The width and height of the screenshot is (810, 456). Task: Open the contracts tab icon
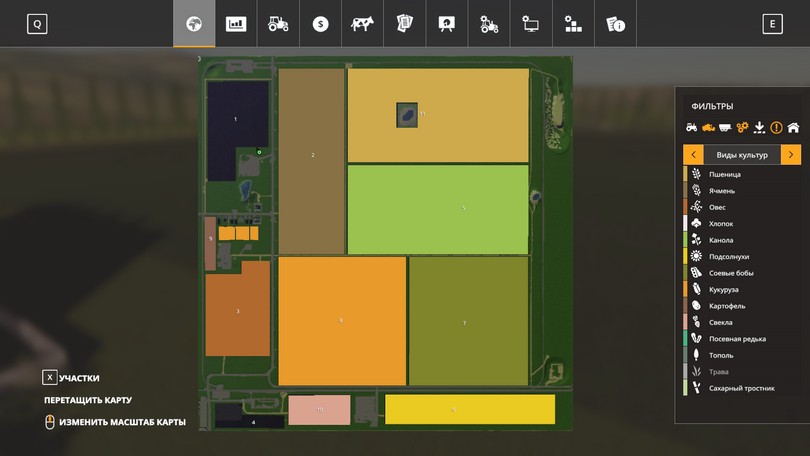point(404,25)
